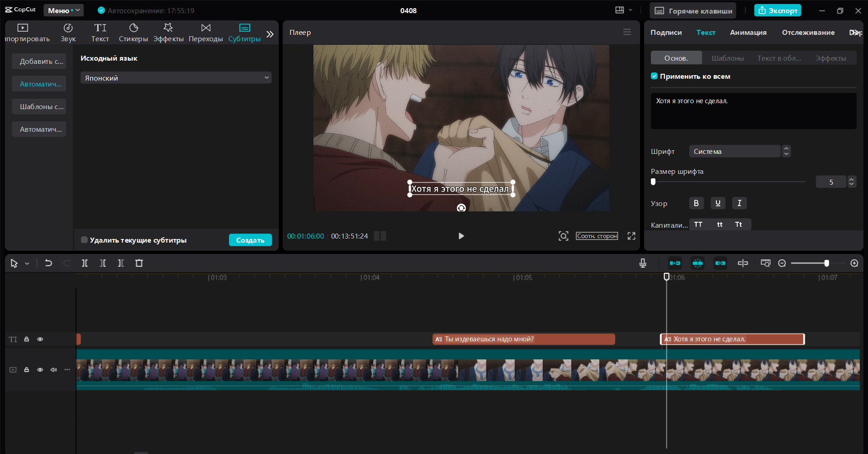The image size is (868, 454).
Task: Click the Экспорт button
Action: tap(777, 10)
